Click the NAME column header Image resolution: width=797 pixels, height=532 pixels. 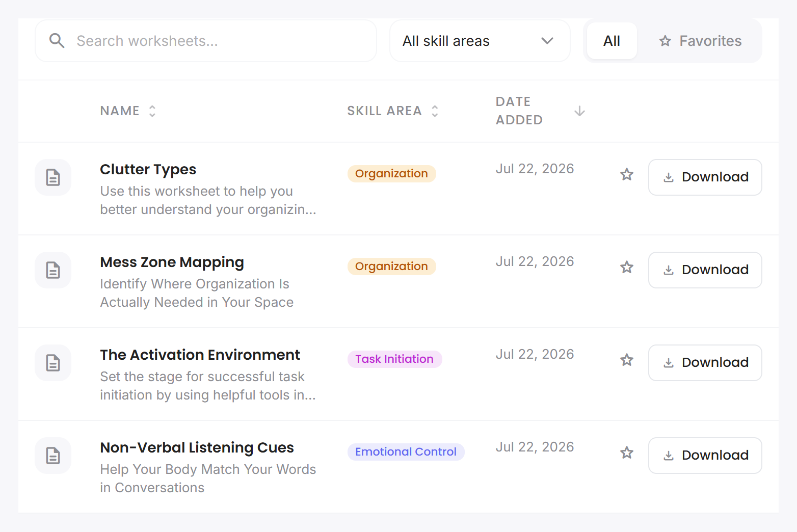pyautogui.click(x=120, y=111)
